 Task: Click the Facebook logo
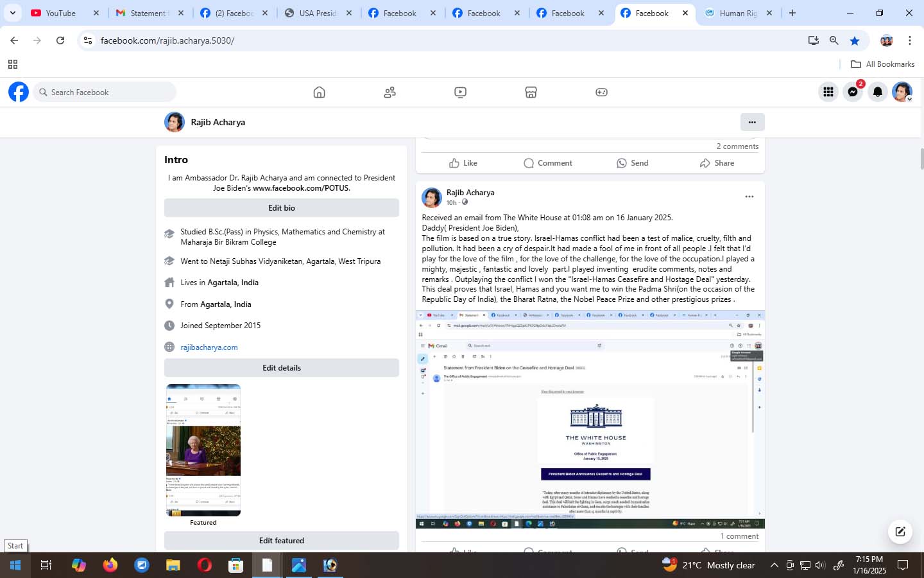19,92
